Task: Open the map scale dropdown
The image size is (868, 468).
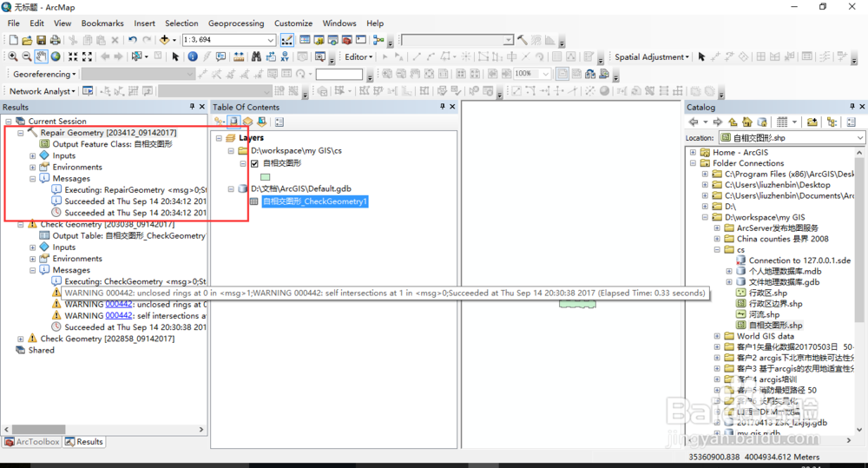Action: pyautogui.click(x=270, y=40)
